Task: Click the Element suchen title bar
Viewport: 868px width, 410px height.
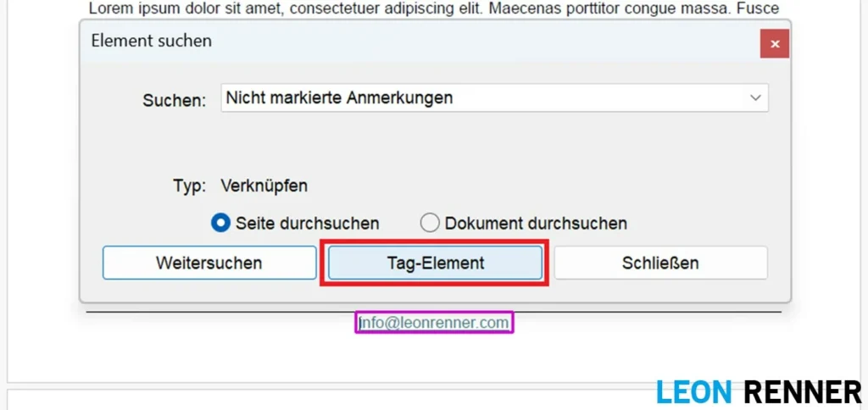Action: tap(424, 41)
